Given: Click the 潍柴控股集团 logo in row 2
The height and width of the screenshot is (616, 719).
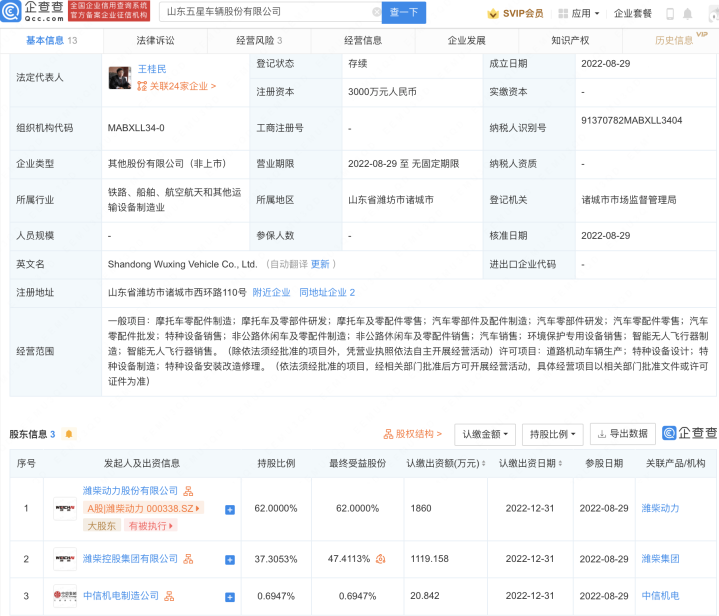Looking at the screenshot, I should click(x=65, y=559).
